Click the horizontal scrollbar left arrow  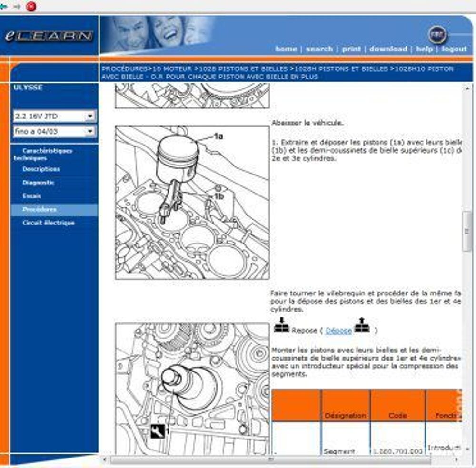105,460
